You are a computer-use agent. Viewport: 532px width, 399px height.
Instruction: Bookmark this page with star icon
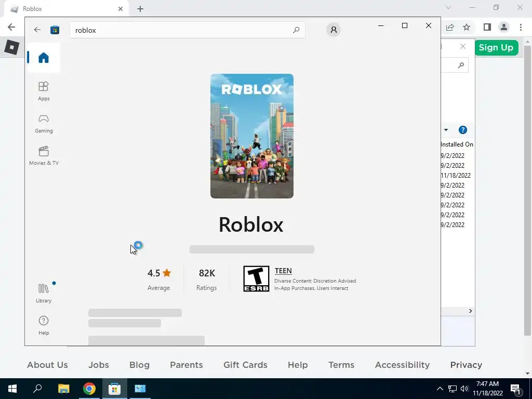(467, 27)
